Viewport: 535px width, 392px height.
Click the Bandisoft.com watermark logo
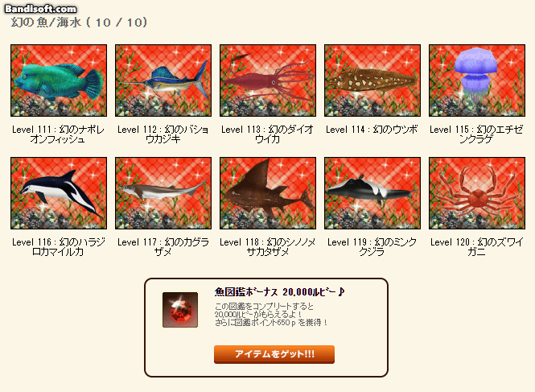(40, 9)
